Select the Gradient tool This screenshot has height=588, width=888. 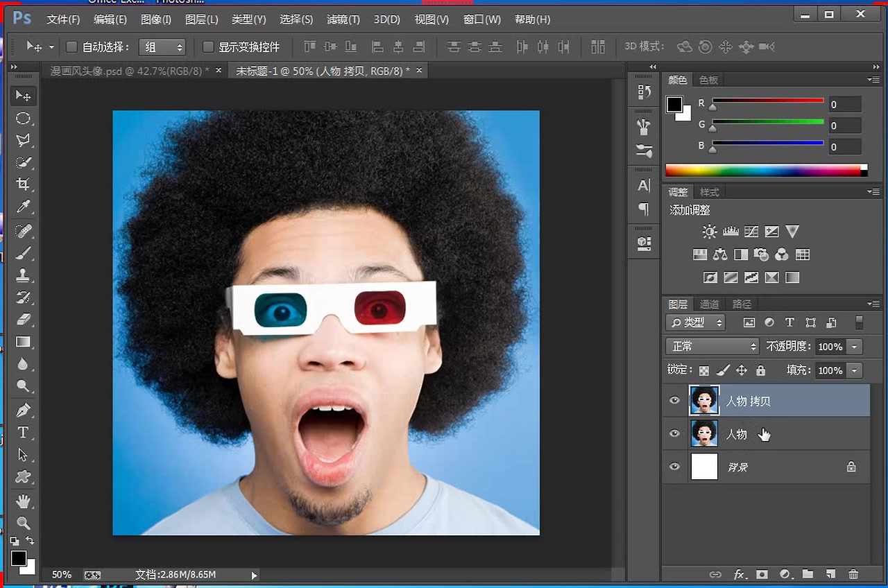[24, 341]
